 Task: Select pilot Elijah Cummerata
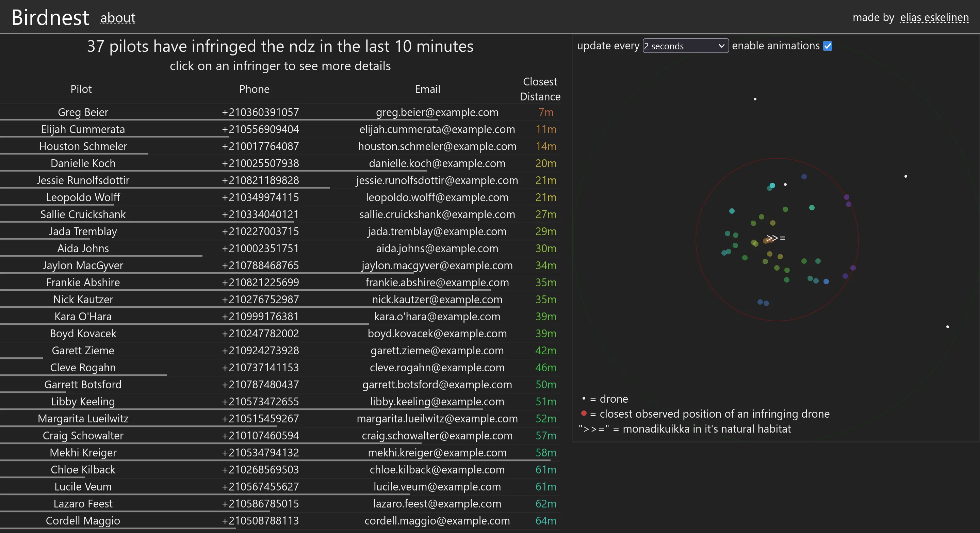click(x=83, y=129)
